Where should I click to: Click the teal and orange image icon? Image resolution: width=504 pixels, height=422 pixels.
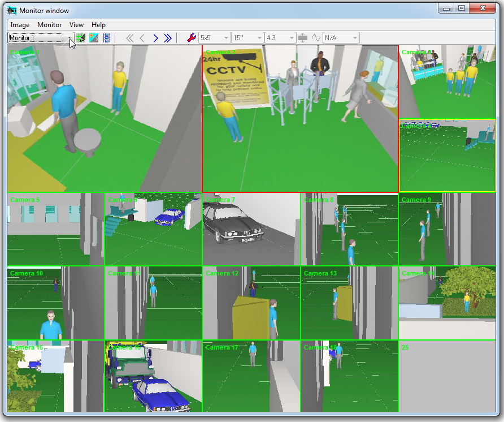(x=94, y=38)
